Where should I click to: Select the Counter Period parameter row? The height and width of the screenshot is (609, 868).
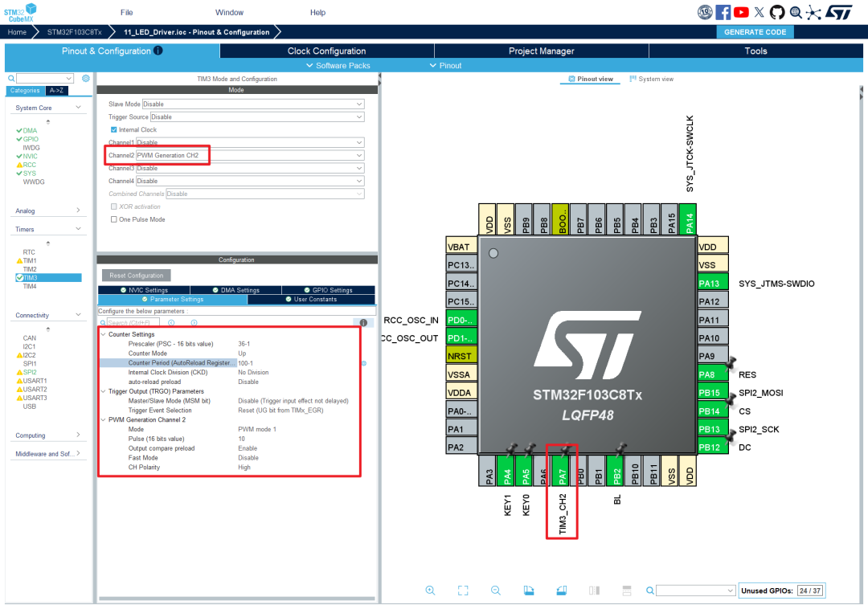coord(230,363)
